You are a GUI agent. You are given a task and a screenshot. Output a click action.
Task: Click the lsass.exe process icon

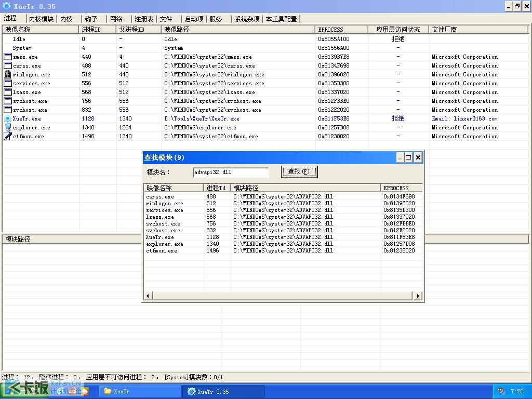point(7,92)
